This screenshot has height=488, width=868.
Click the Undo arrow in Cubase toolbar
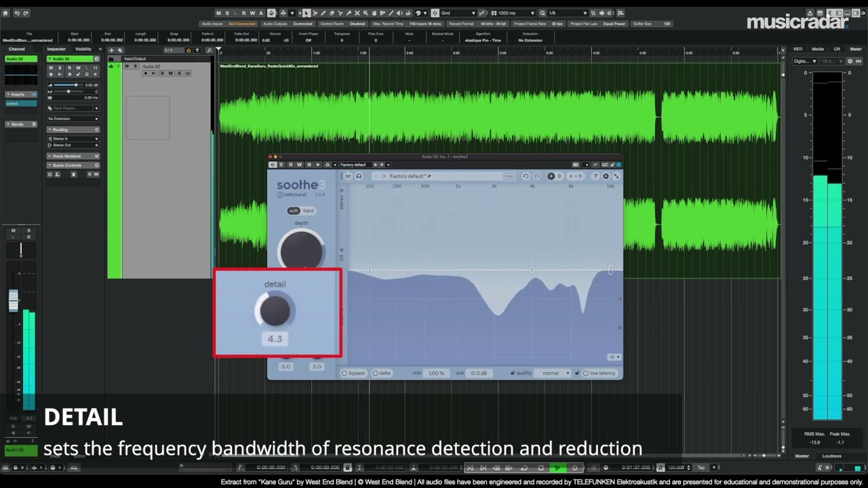click(17, 13)
